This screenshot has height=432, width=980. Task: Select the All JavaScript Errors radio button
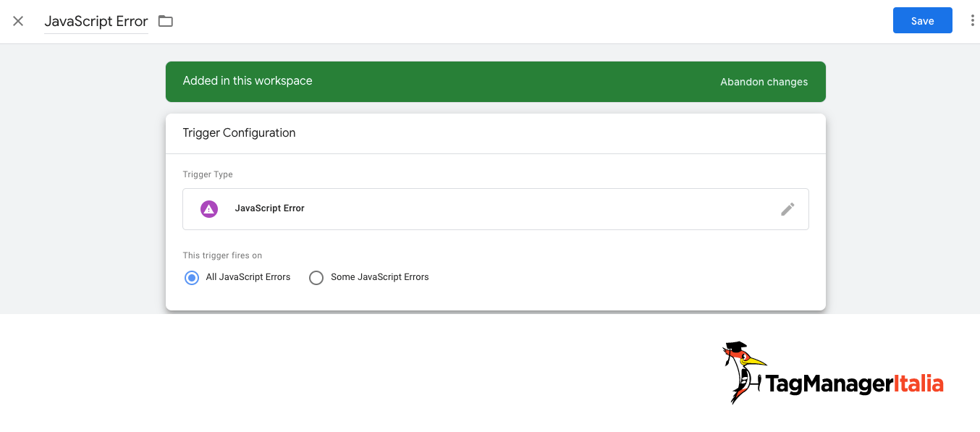pos(192,278)
